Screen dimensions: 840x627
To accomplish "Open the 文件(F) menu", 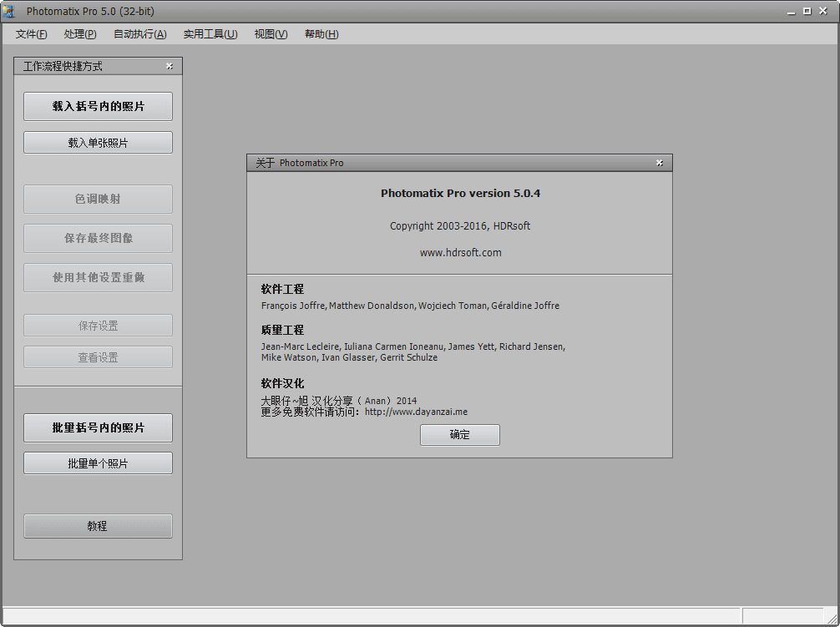I will point(32,34).
